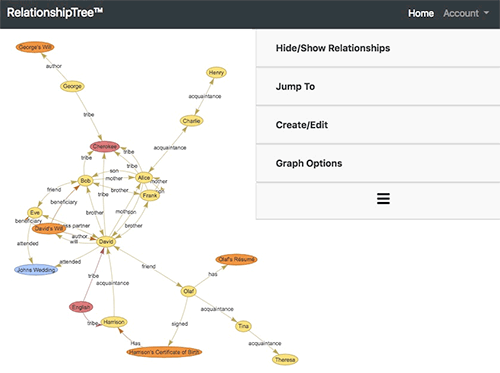The width and height of the screenshot is (500, 373).
Task: Open the Create/Edit section
Action: pos(378,125)
